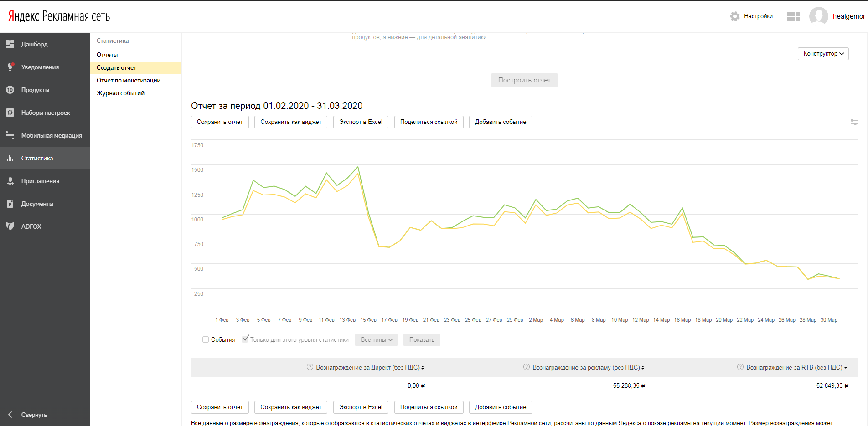Click help icon beside 'Вознаграждение за Директ'

310,367
